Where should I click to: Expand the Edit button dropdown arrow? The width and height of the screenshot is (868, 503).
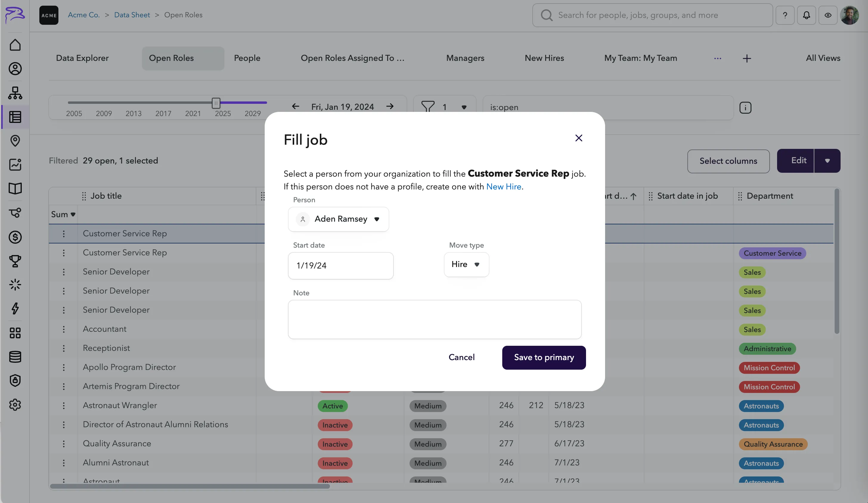click(x=827, y=161)
